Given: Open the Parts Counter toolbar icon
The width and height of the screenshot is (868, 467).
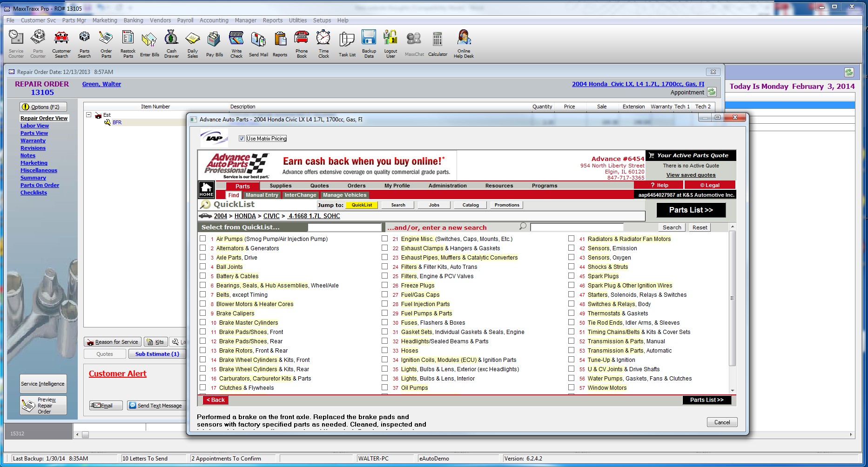Looking at the screenshot, I should point(38,44).
